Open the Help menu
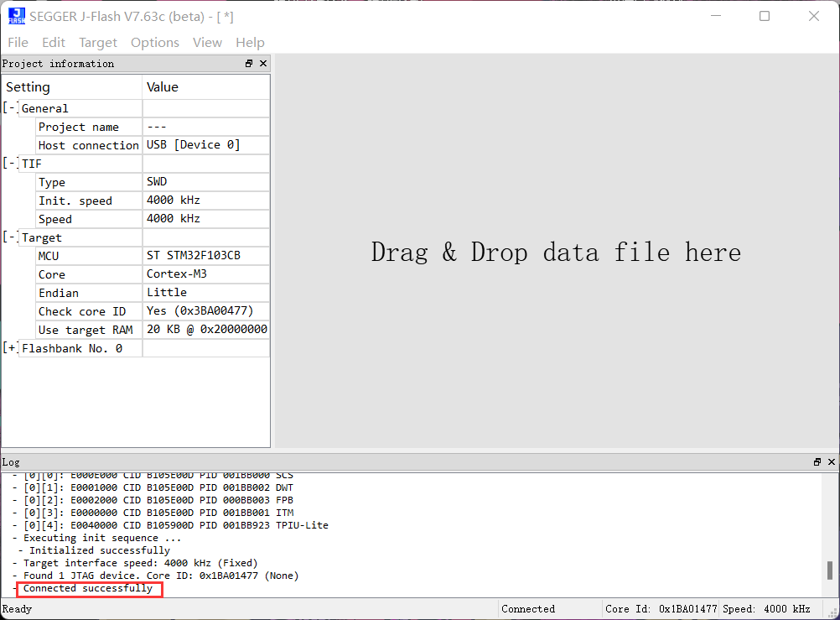The height and width of the screenshot is (620, 840). (249, 42)
